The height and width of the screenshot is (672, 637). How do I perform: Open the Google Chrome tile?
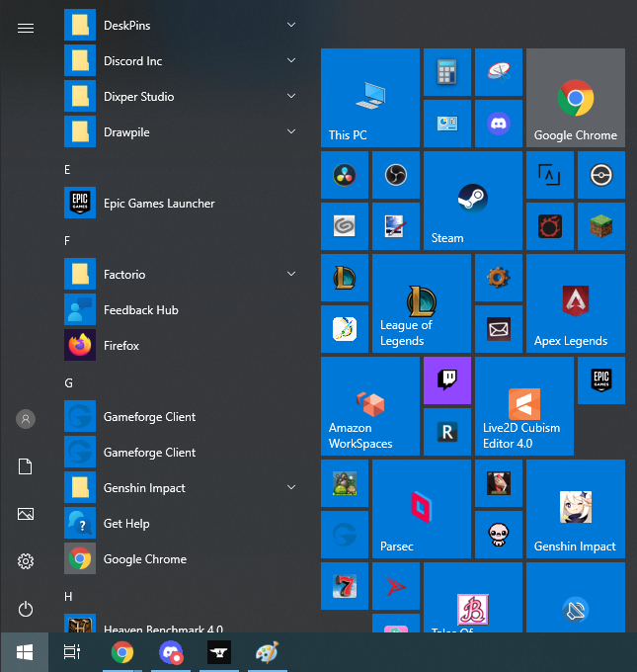tap(576, 98)
